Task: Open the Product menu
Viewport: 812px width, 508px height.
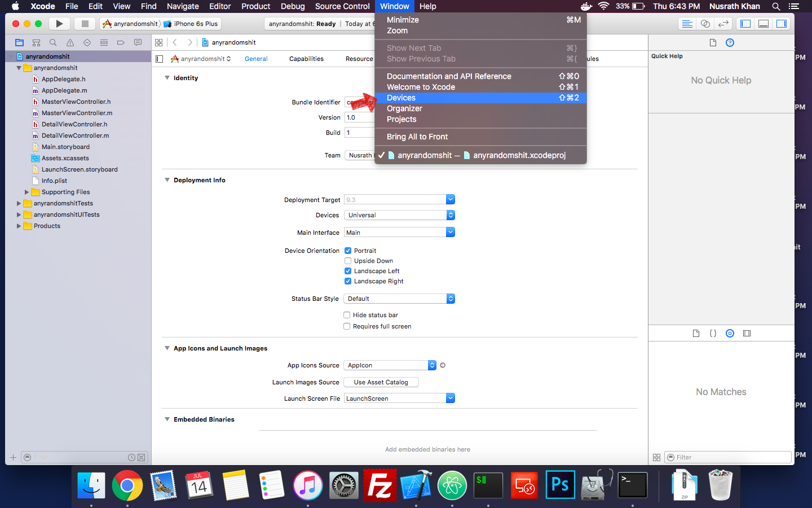Action: (256, 6)
